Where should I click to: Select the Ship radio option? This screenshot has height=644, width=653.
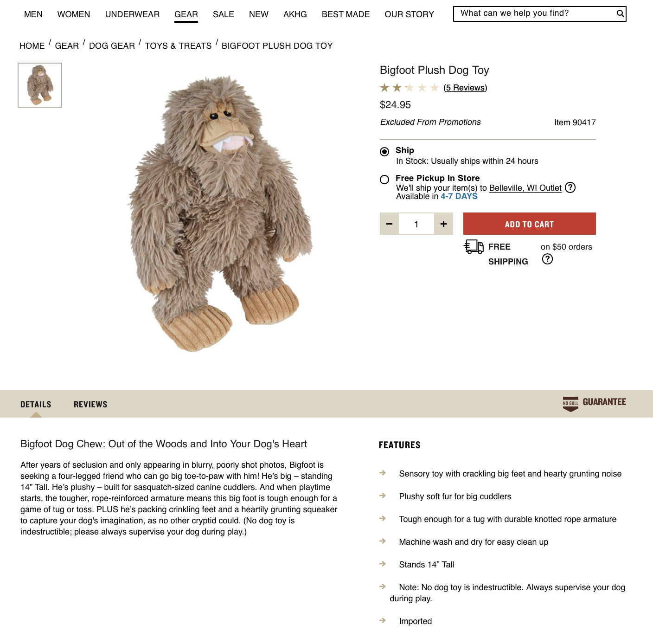384,152
